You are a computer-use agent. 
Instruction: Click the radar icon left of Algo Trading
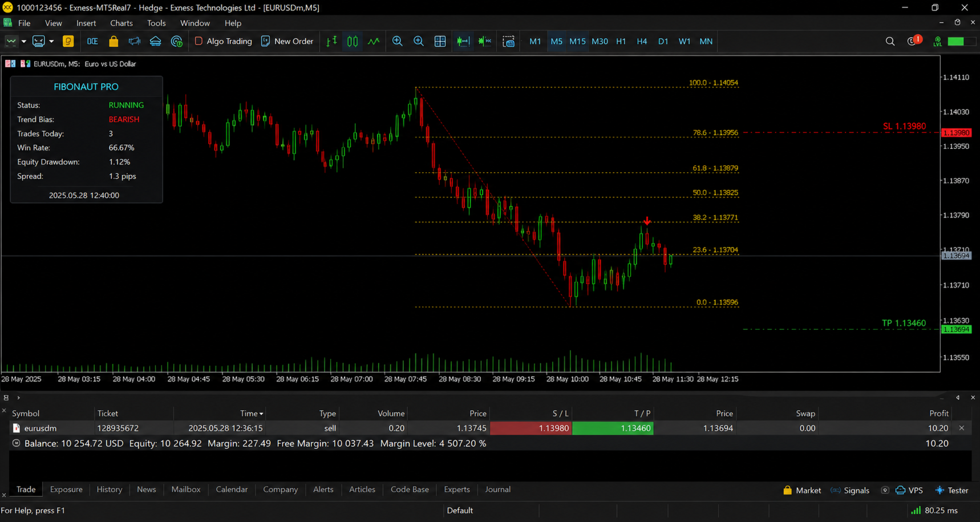(x=176, y=41)
